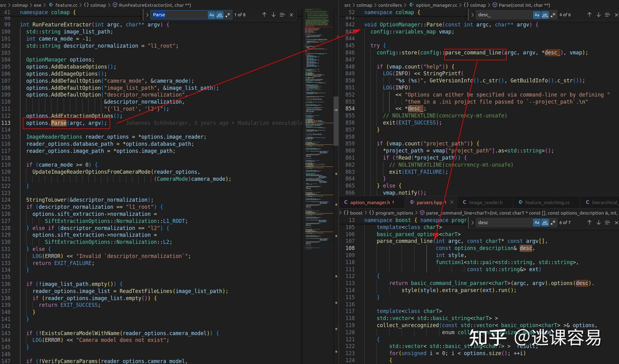The height and width of the screenshot is (364, 619).
Task: Open the program_options breadcrumb namespace
Action: [391, 213]
